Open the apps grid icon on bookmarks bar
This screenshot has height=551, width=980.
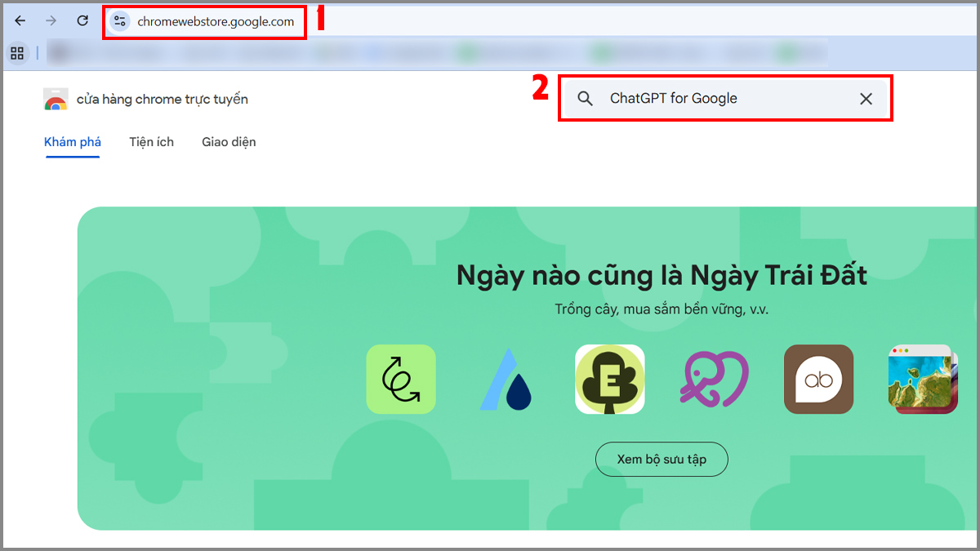pos(17,54)
